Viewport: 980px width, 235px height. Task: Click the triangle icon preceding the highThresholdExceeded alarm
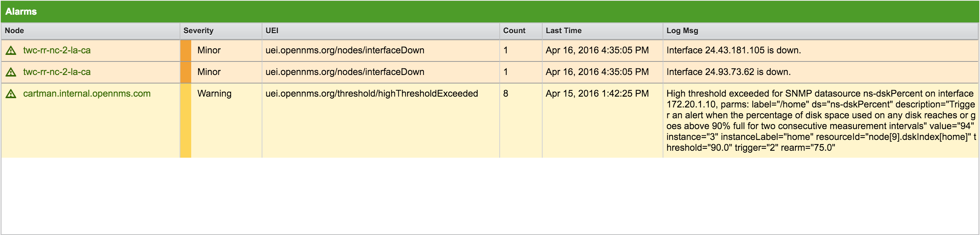tap(11, 93)
